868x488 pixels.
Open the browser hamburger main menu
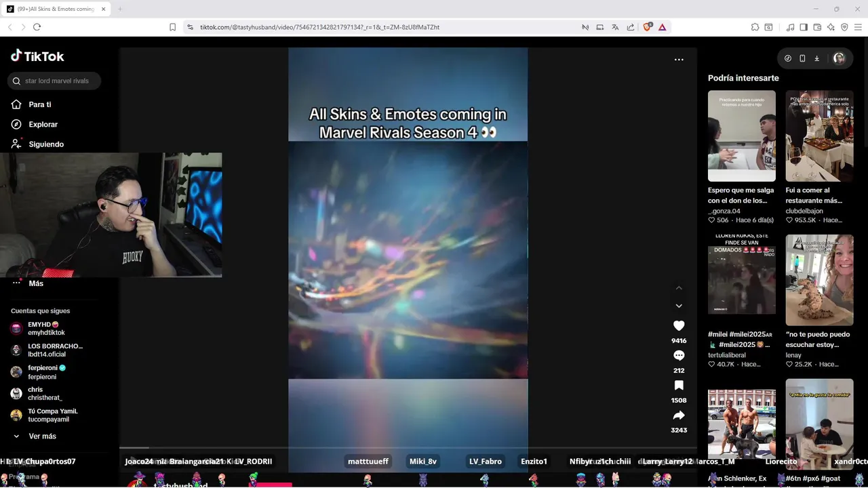pos(858,27)
